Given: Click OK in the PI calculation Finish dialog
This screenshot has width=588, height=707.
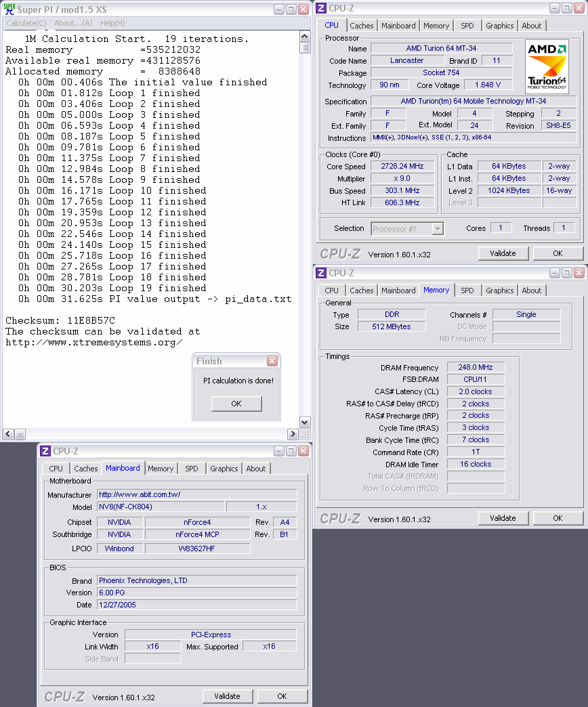Looking at the screenshot, I should pyautogui.click(x=236, y=404).
